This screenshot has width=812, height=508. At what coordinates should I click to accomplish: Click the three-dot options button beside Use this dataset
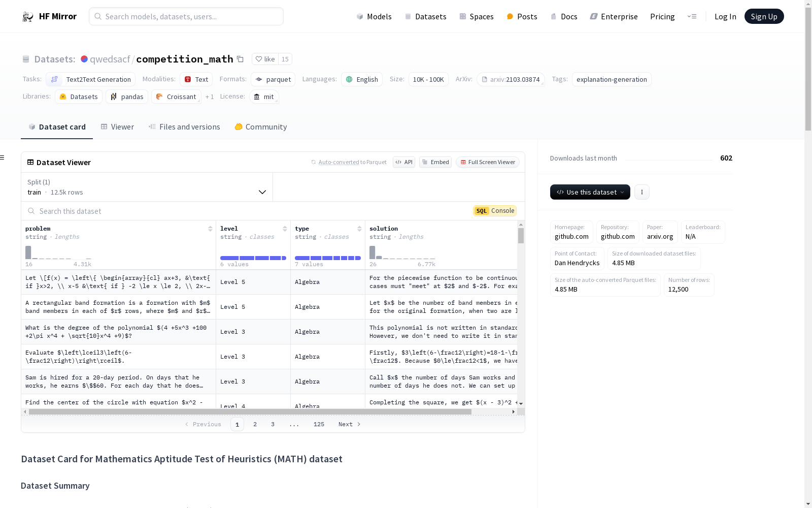coord(642,192)
